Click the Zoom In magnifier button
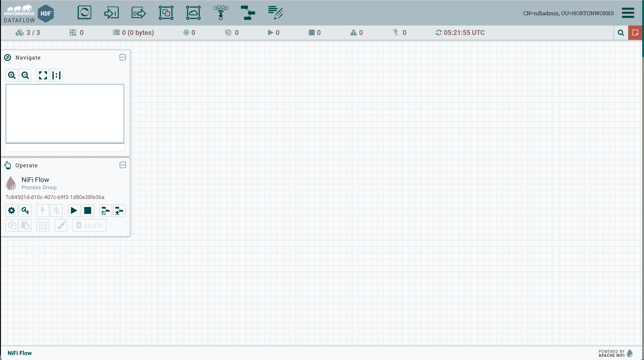The height and width of the screenshot is (360, 644). point(12,75)
